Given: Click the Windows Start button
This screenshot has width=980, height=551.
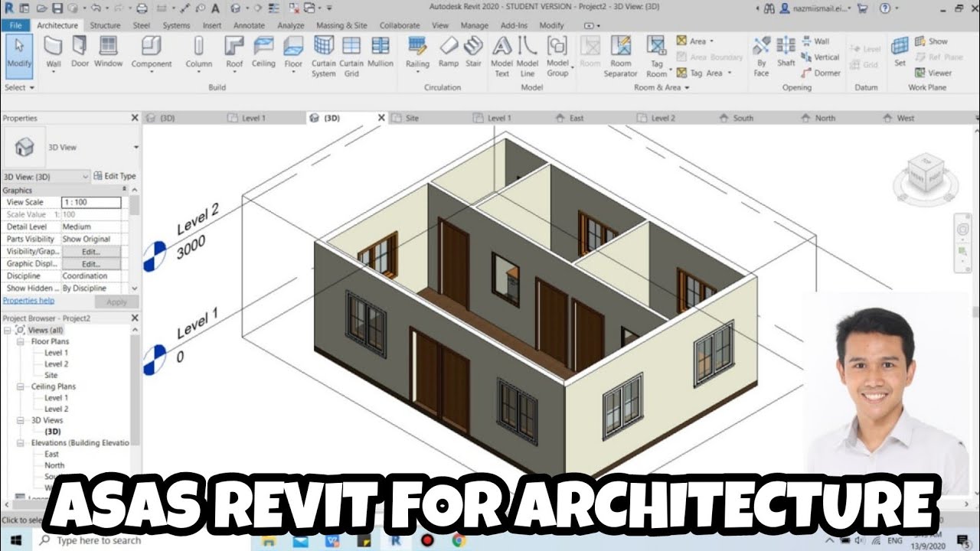Looking at the screenshot, I should point(16,540).
